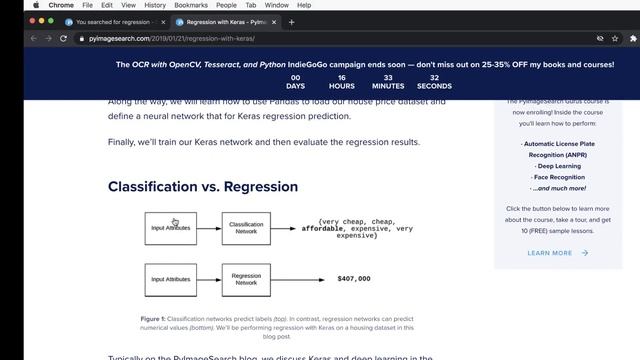
Task: Open the View menu
Action: tap(128, 5)
